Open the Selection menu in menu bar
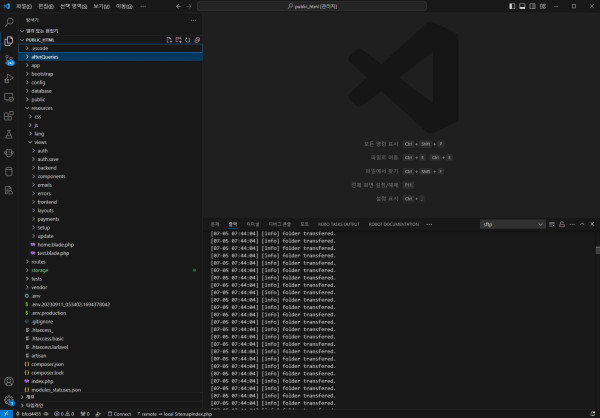The height and width of the screenshot is (418, 600). (x=73, y=6)
